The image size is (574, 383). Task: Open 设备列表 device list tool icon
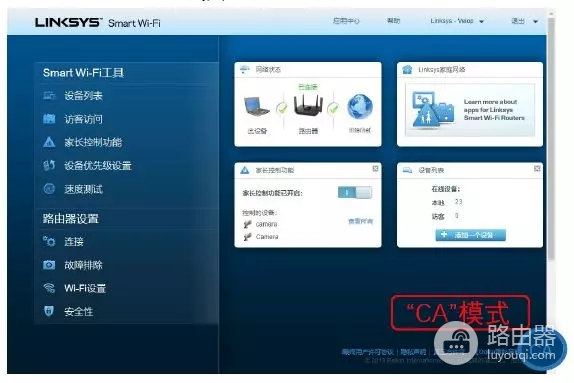tap(49, 96)
